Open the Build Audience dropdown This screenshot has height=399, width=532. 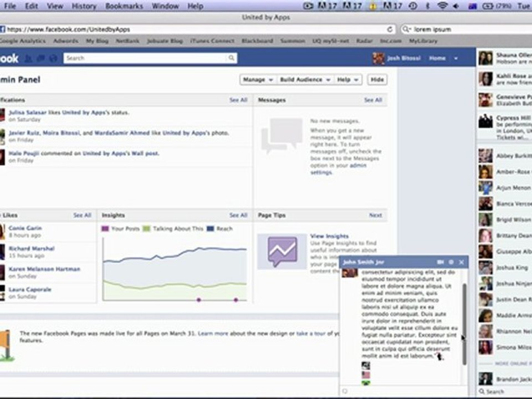coord(305,80)
